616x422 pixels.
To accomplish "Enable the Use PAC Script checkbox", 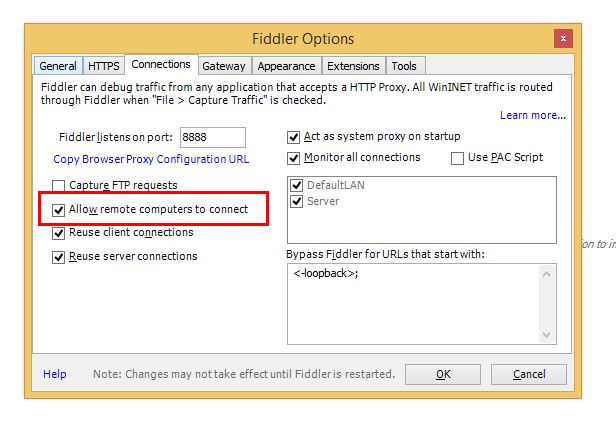I will coord(458,158).
